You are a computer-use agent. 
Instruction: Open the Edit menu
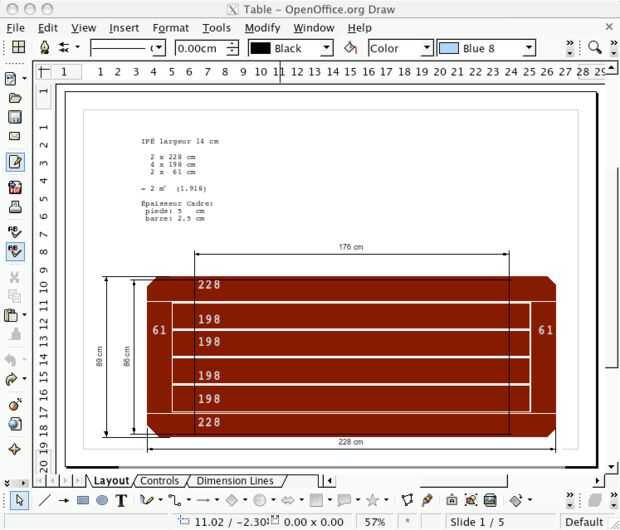[x=48, y=28]
